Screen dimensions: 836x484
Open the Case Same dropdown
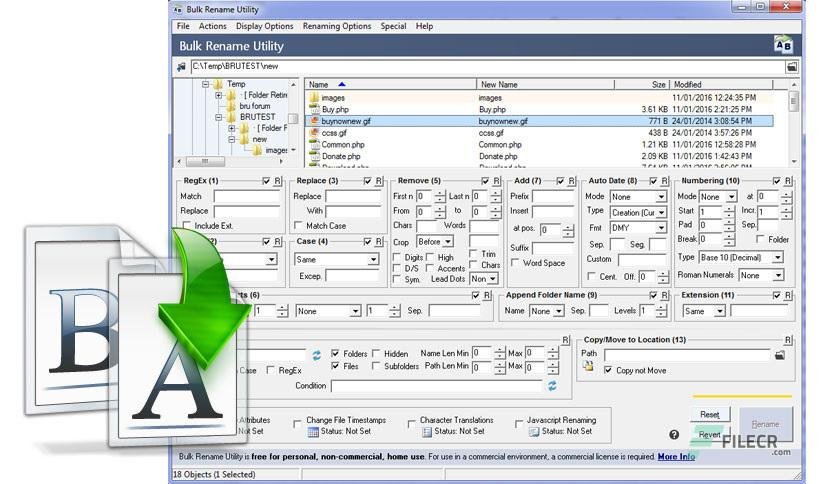pyautogui.click(x=373, y=260)
